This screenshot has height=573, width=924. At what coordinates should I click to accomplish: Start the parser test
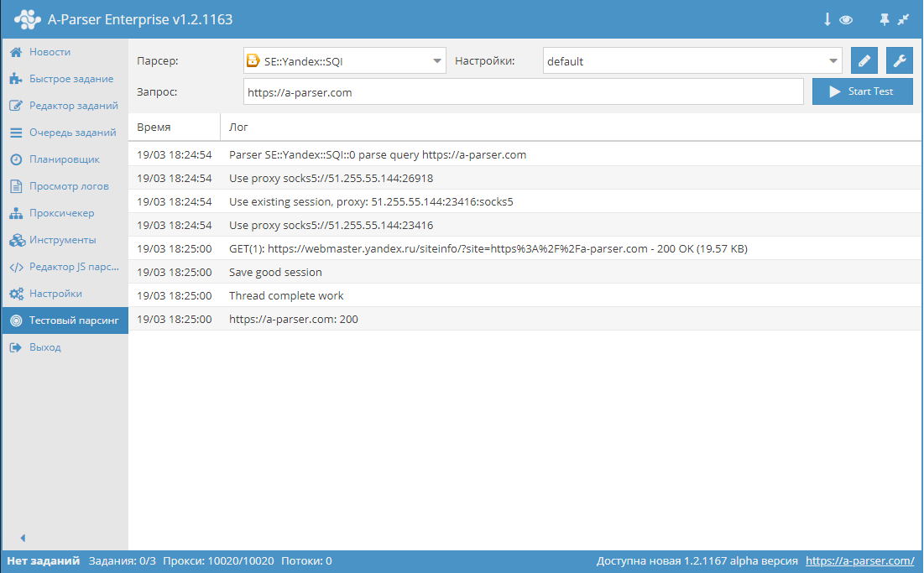(x=862, y=91)
